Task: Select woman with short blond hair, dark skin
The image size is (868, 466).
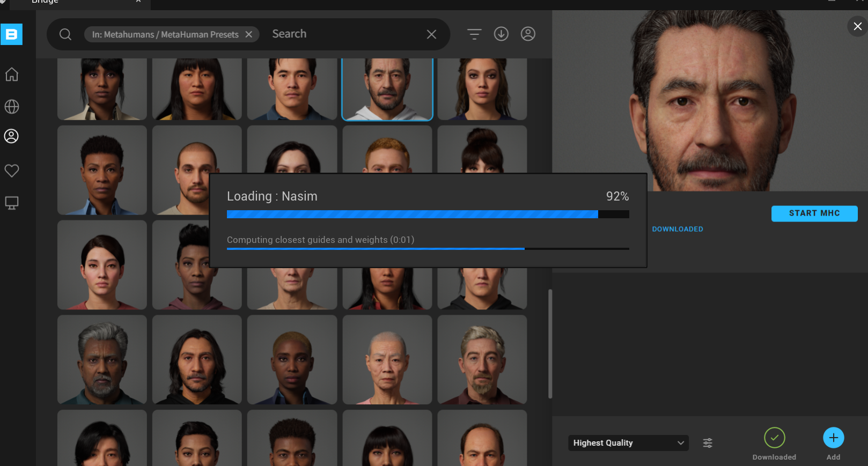Action: pyautogui.click(x=292, y=359)
